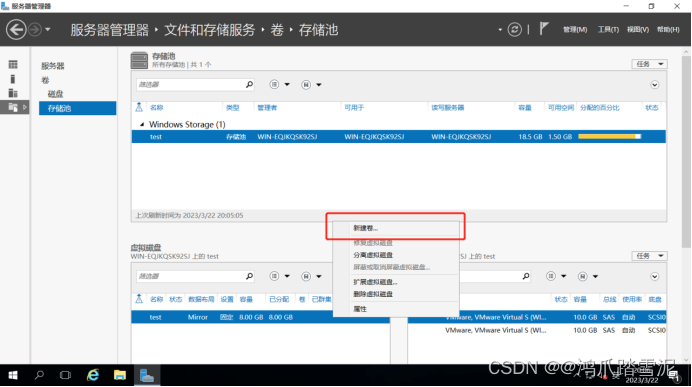Go back with the back arrow button
This screenshot has width=692, height=387.
16,30
